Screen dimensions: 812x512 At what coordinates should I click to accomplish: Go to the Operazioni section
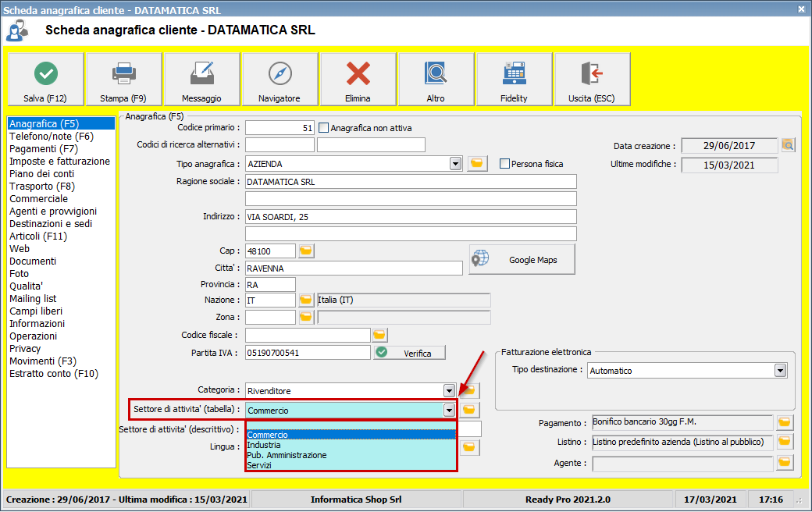tap(61, 336)
